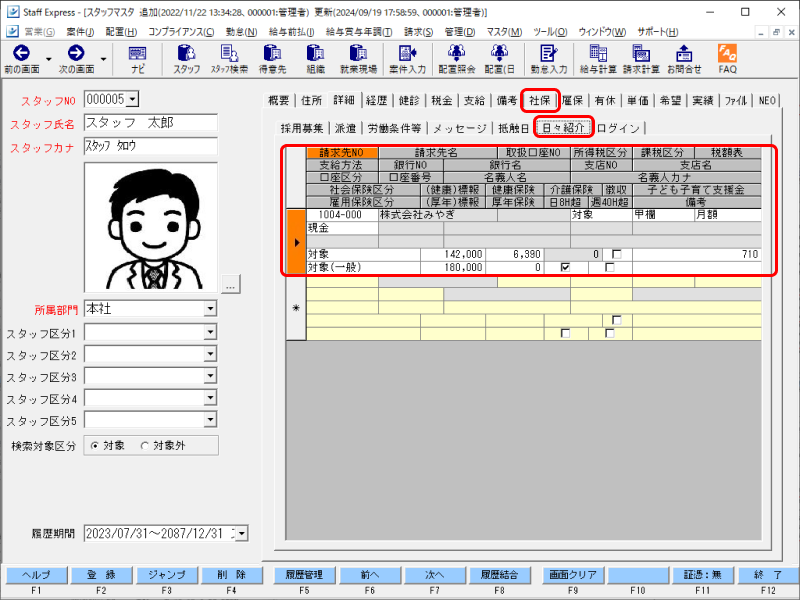
Task: Expand the 所属部門 dropdown
Action: (x=210, y=308)
